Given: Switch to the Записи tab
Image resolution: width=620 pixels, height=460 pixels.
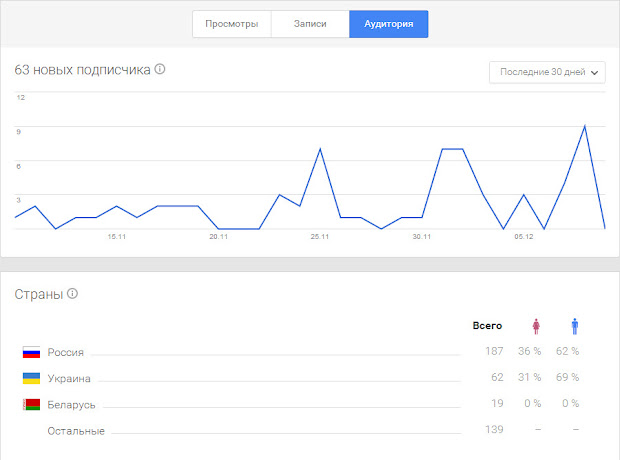Looking at the screenshot, I should coord(310,24).
